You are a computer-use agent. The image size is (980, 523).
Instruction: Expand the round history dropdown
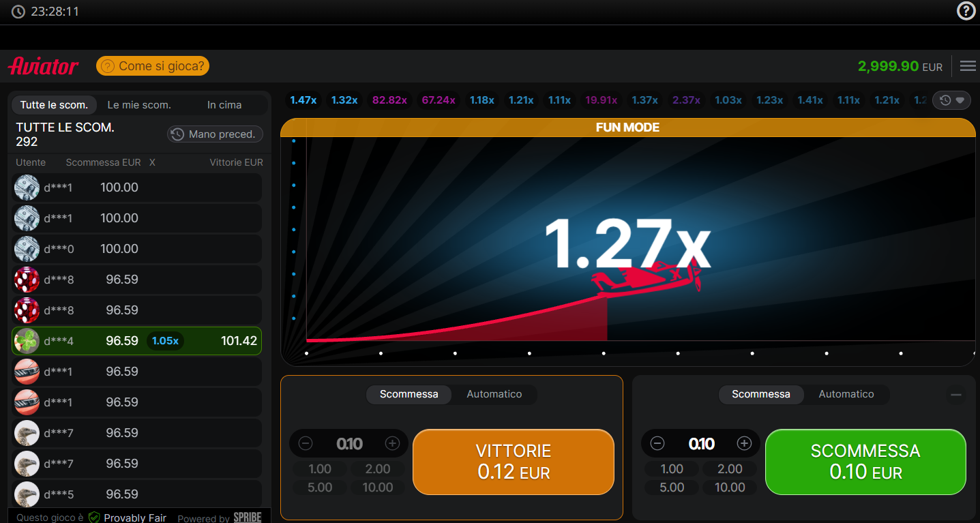click(x=952, y=100)
